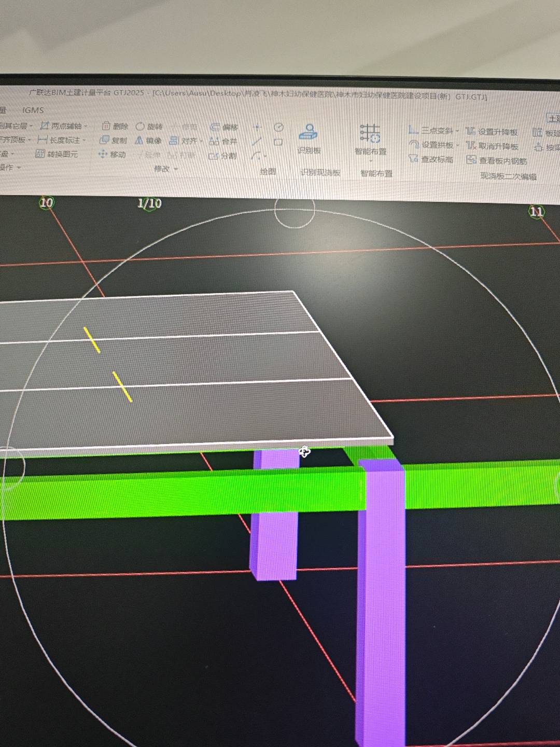560x747 pixels.
Task: Click the 识别板 icon
Action: coord(309,132)
